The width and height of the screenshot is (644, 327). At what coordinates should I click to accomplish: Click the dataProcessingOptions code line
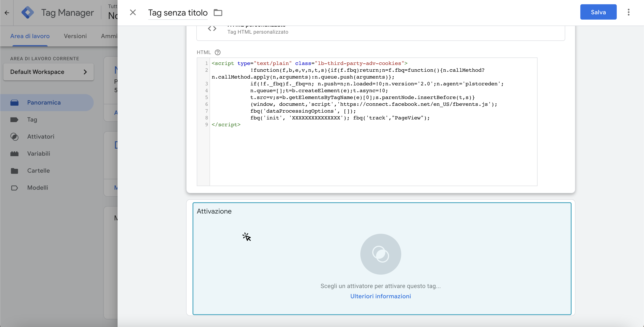point(303,111)
